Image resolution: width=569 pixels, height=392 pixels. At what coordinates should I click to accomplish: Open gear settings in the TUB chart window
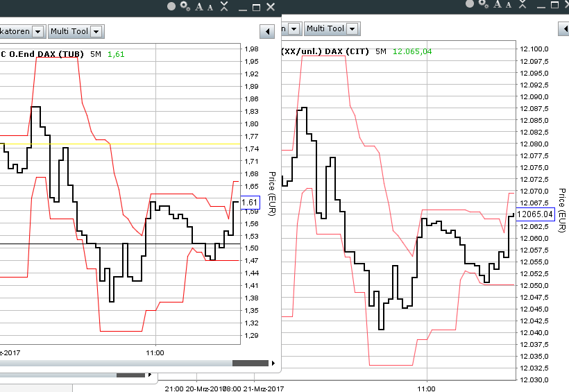(185, 6)
